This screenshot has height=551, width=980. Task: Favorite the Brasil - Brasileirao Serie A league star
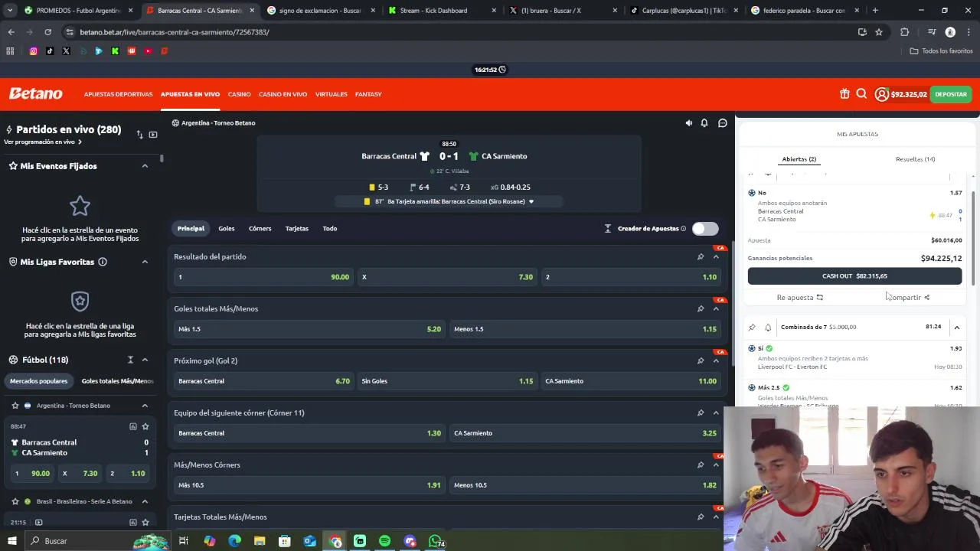pos(15,501)
